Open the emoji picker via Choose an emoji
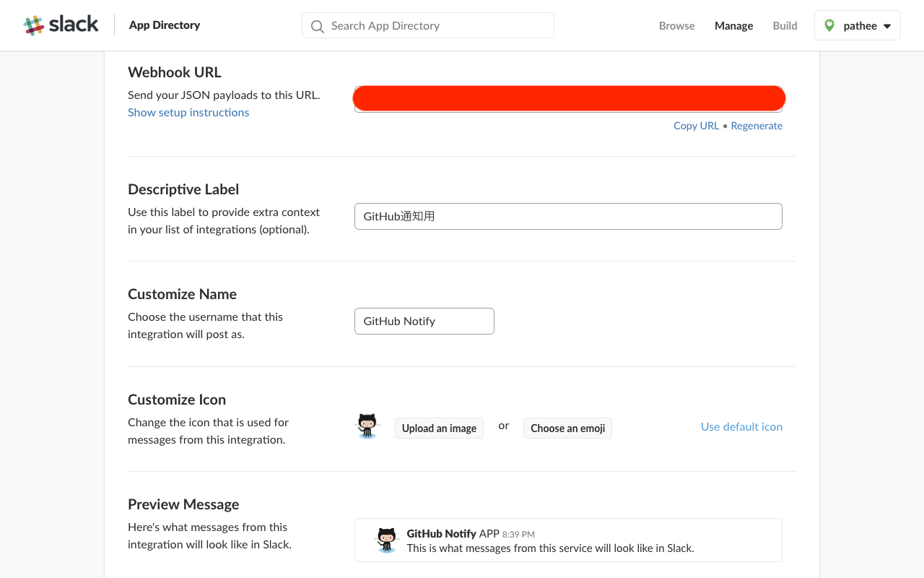The width and height of the screenshot is (924, 578). [567, 428]
